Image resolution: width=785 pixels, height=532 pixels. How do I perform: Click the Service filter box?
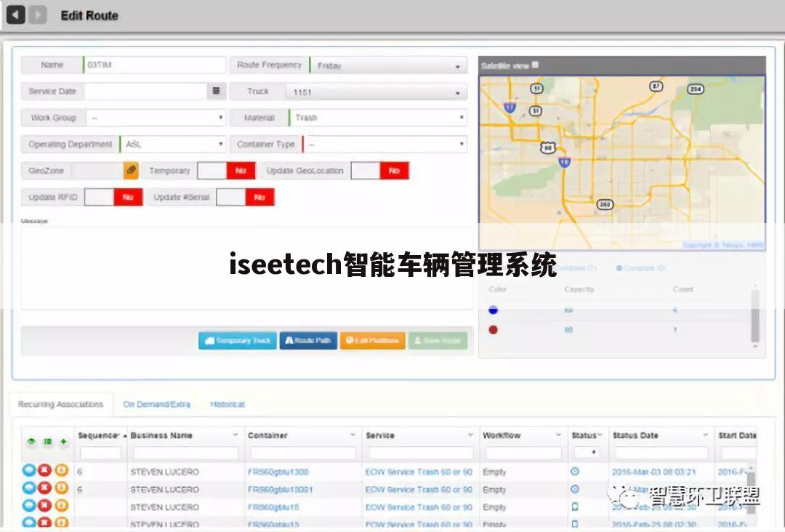pos(421,453)
